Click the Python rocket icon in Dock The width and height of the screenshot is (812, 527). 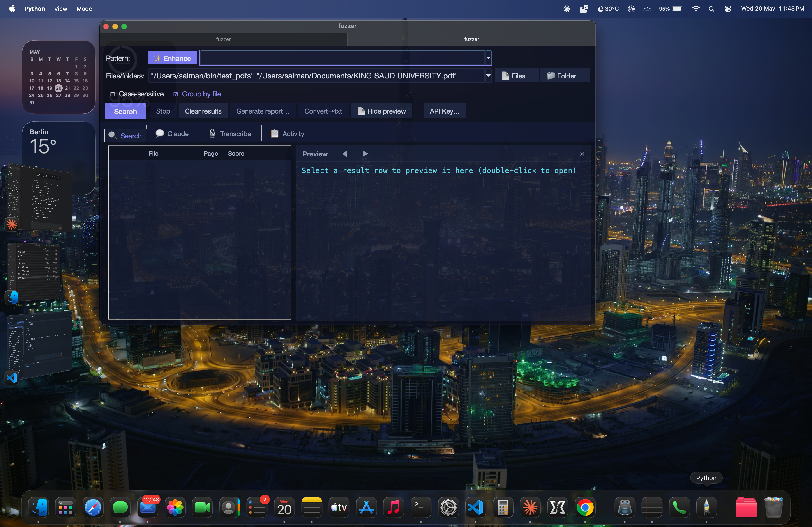(x=706, y=507)
